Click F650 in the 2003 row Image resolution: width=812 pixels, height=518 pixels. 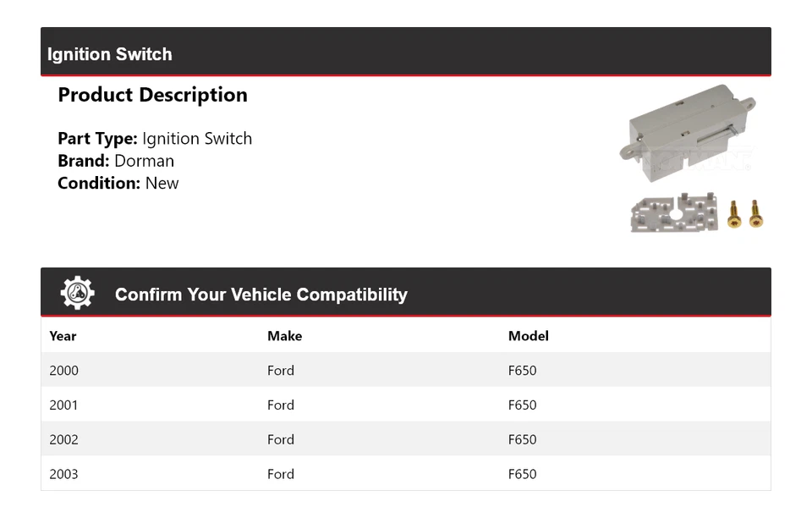pyautogui.click(x=522, y=475)
